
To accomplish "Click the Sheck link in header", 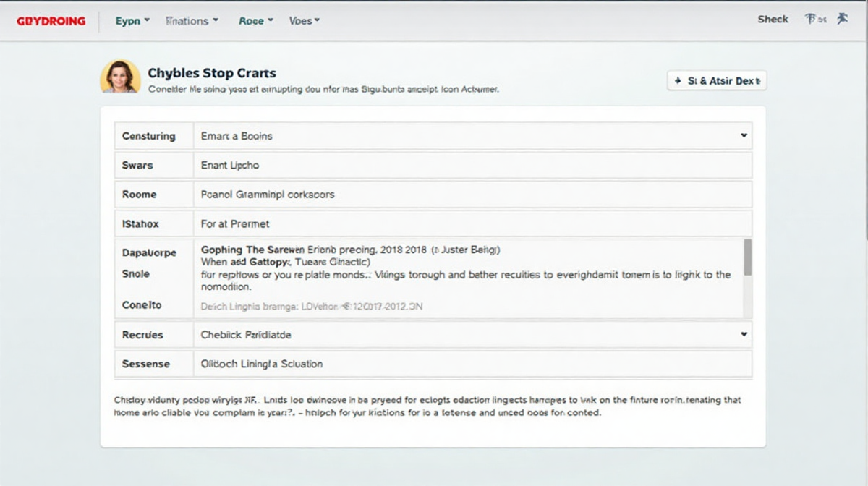I will coord(773,20).
